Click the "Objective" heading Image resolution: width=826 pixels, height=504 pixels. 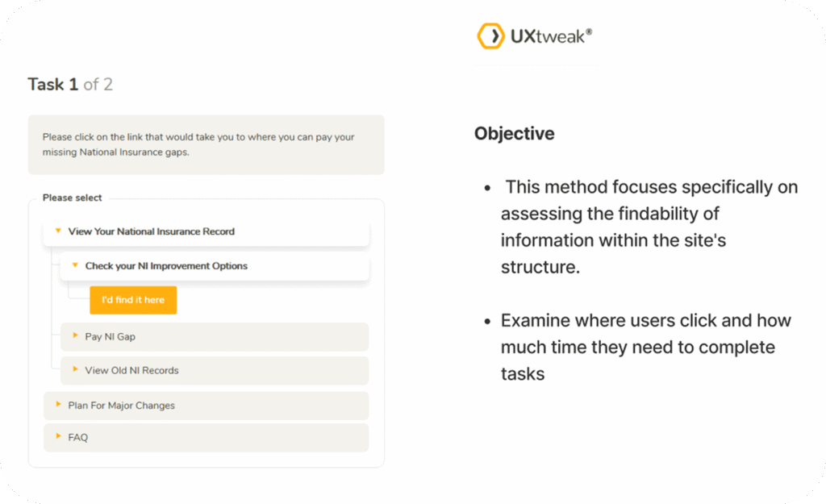(515, 134)
